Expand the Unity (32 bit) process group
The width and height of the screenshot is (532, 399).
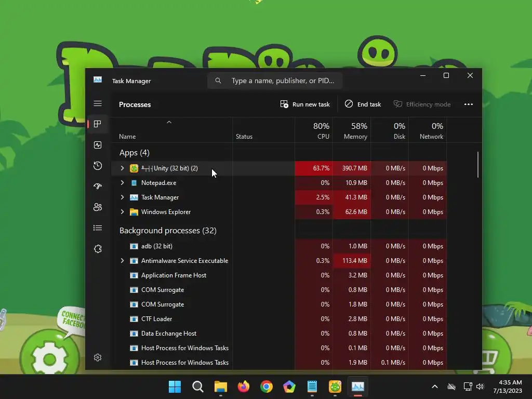click(x=122, y=168)
